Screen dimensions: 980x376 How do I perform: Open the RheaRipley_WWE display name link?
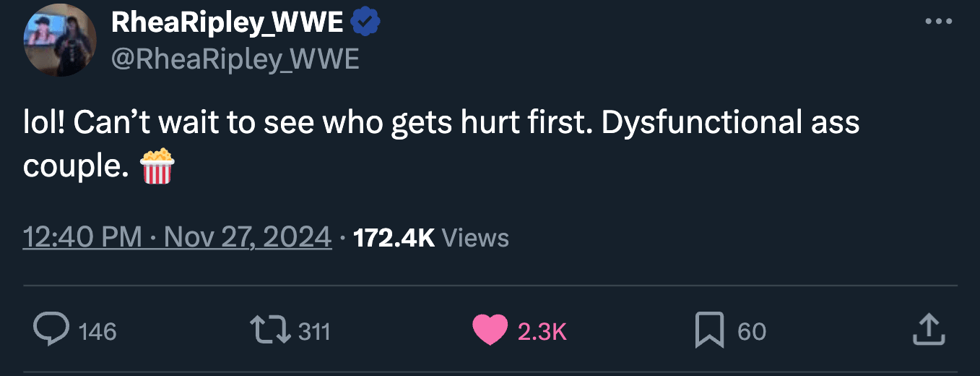(227, 23)
